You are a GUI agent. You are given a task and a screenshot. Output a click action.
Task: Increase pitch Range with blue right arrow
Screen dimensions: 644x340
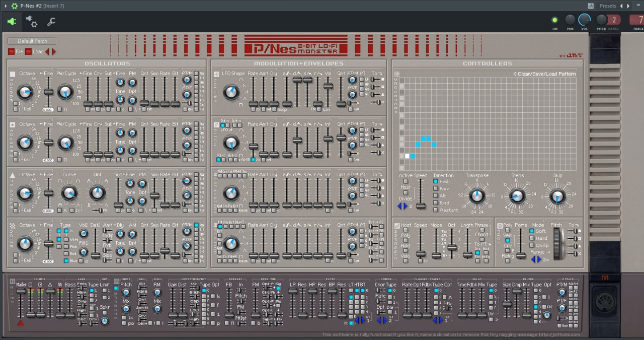click(539, 259)
